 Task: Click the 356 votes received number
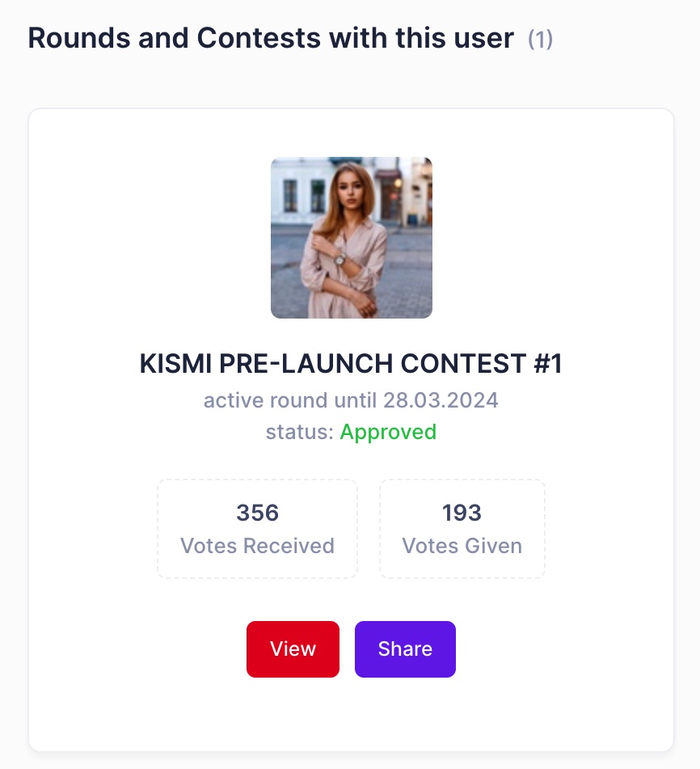(x=257, y=513)
